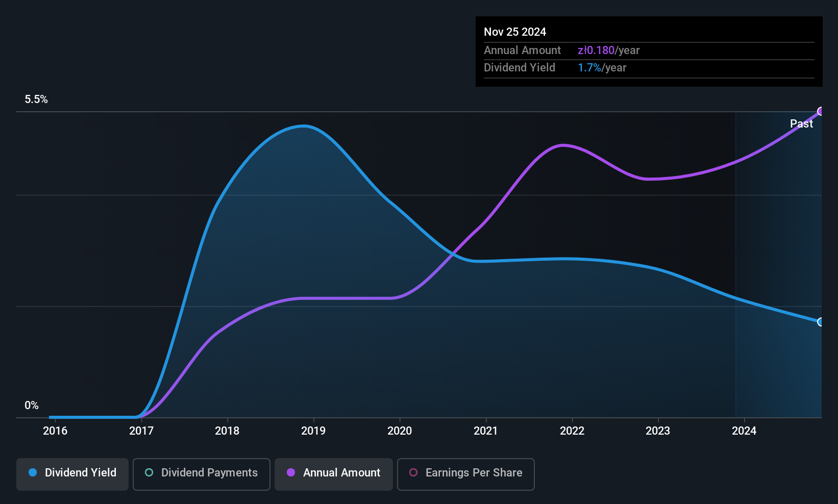This screenshot has height=504, width=838.
Task: Select 2021 on the x-axis
Action: click(486, 431)
